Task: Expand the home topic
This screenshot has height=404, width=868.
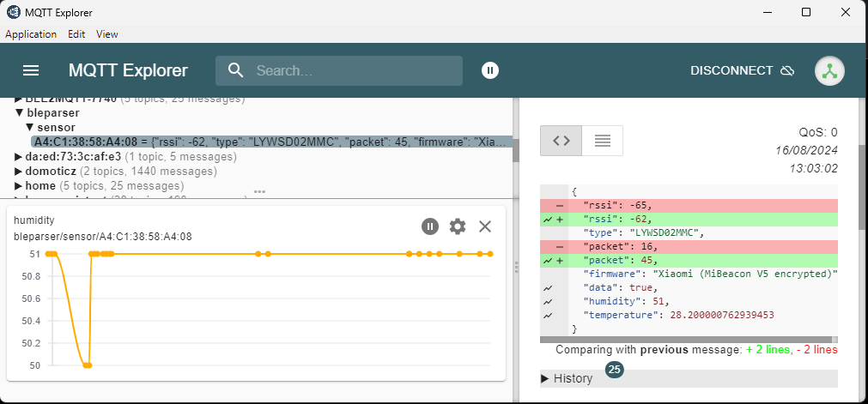Action: 19,185
